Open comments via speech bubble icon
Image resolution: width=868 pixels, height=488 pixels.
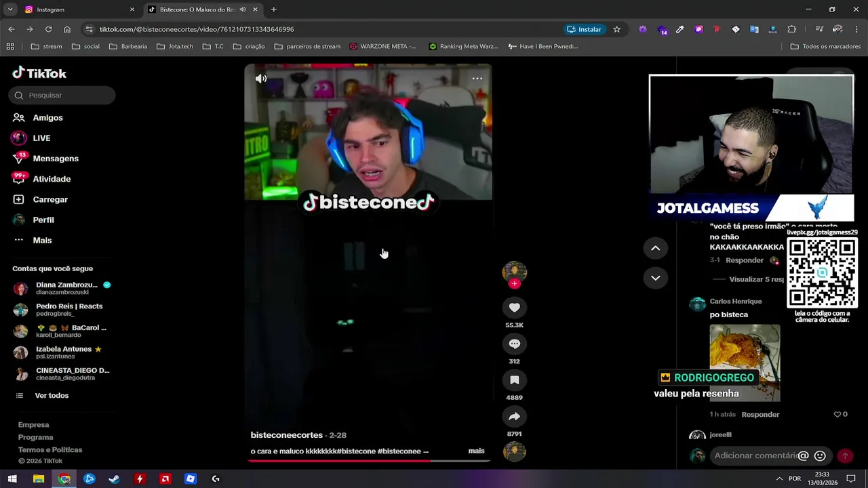pos(514,344)
